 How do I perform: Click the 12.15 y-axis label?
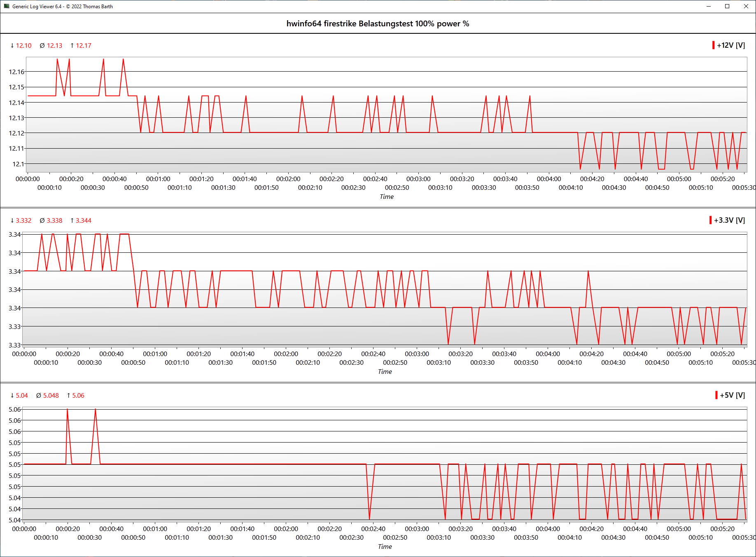(x=16, y=87)
